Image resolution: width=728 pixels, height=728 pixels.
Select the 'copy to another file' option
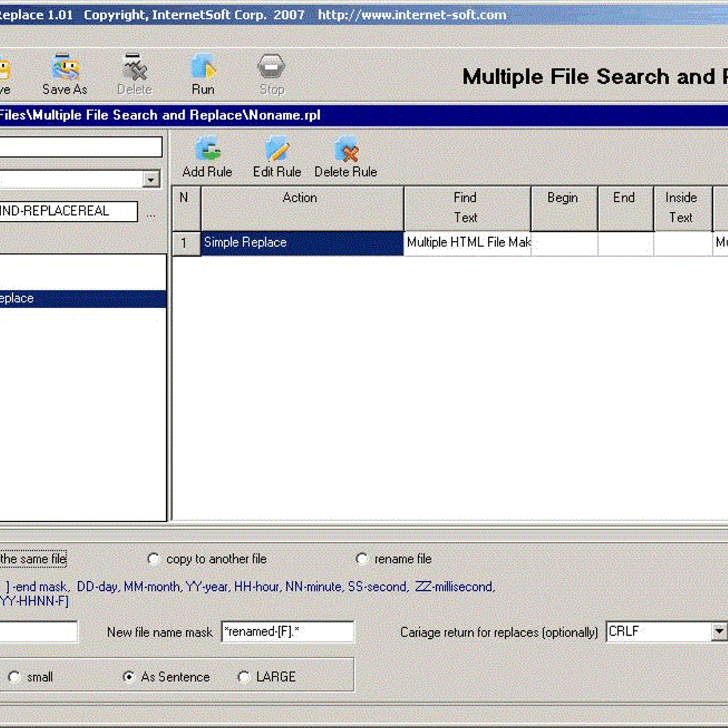click(154, 559)
